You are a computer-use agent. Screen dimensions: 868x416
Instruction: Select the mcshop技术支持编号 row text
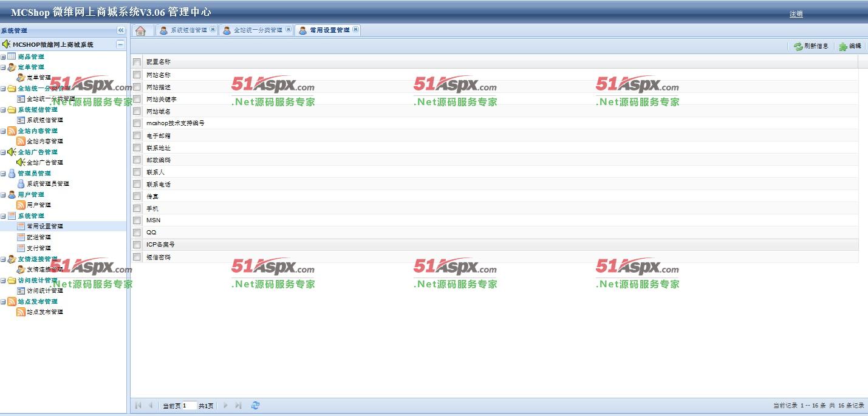pyautogui.click(x=176, y=123)
